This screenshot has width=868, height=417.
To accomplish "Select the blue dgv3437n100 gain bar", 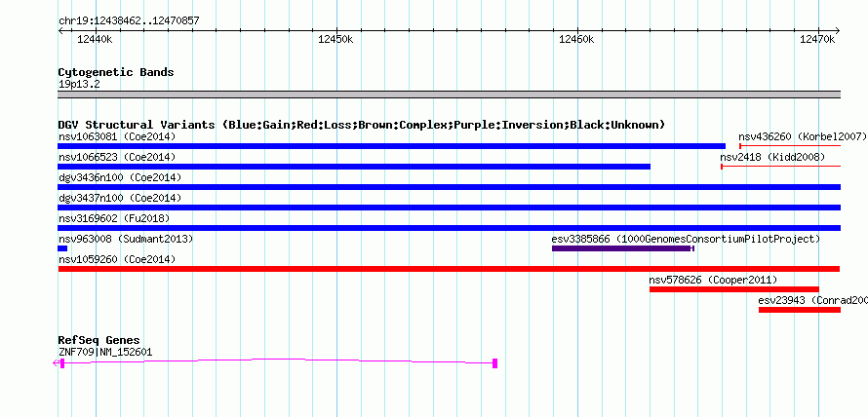I will point(449,208).
